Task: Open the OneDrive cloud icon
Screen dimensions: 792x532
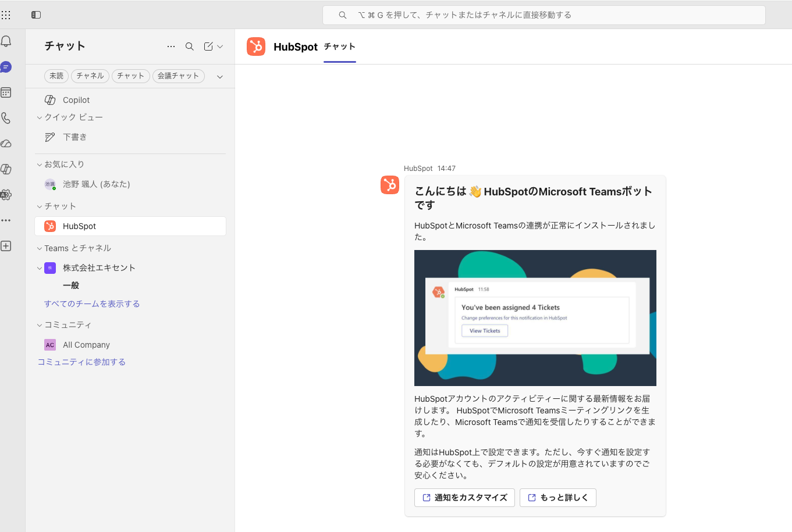Action: [6, 144]
